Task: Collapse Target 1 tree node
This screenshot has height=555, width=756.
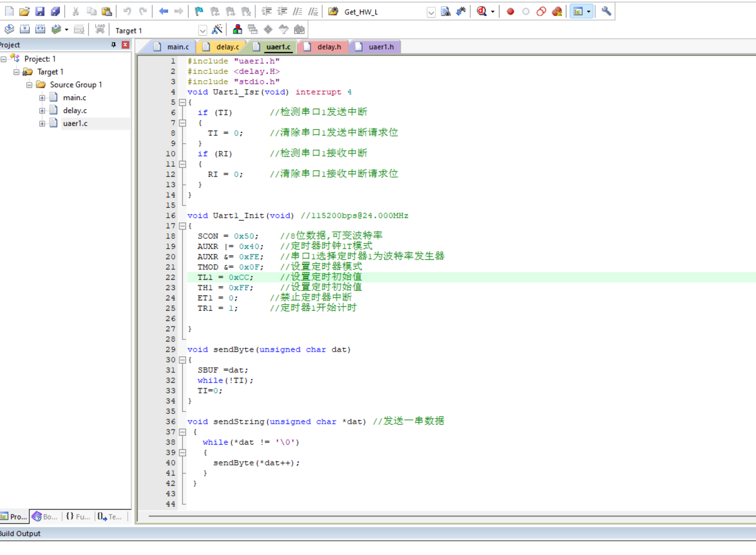Action: pyautogui.click(x=16, y=72)
